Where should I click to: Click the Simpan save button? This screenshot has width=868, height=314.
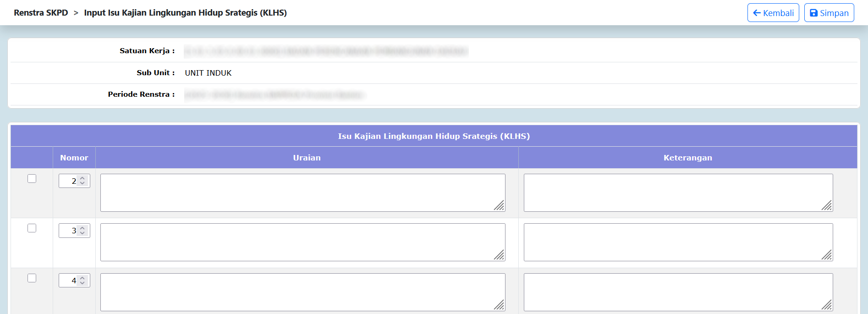[829, 13]
